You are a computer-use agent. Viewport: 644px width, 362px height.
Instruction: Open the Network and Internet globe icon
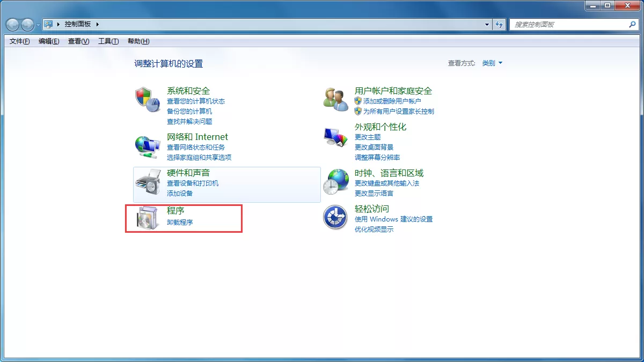tap(147, 146)
